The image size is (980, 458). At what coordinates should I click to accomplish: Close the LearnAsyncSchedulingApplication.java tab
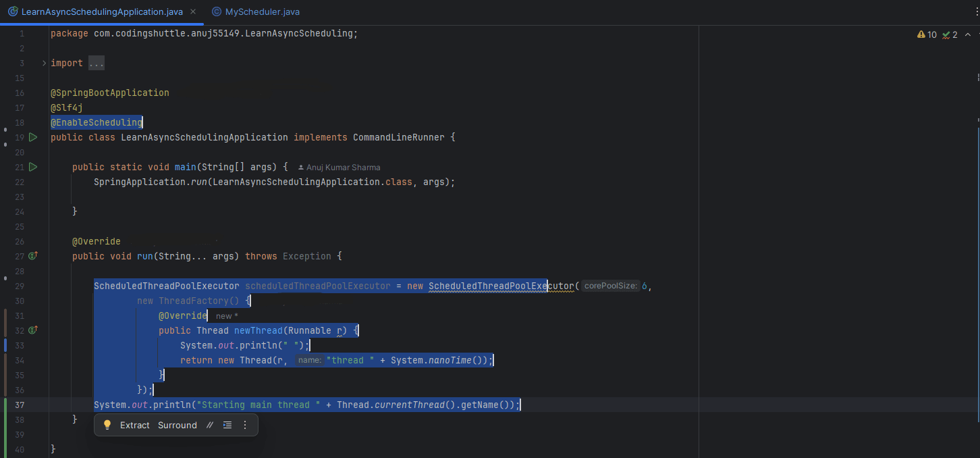(x=194, y=11)
